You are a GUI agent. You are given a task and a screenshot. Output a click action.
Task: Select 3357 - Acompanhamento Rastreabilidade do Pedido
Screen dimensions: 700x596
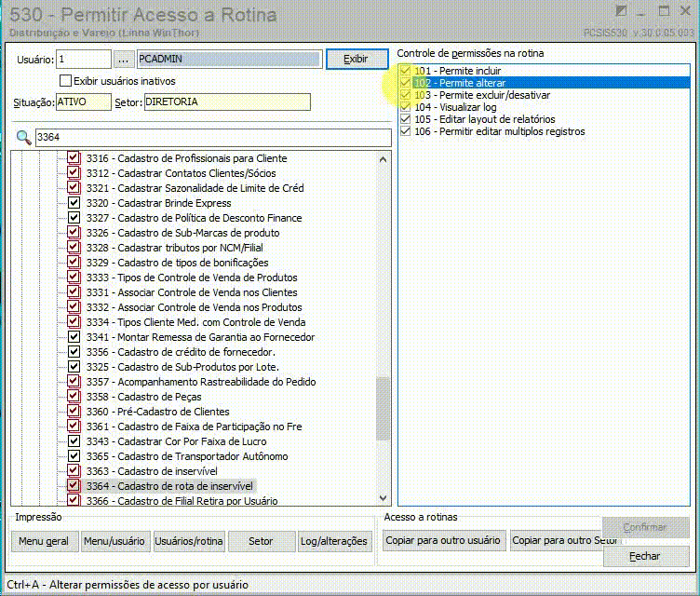[x=201, y=382]
